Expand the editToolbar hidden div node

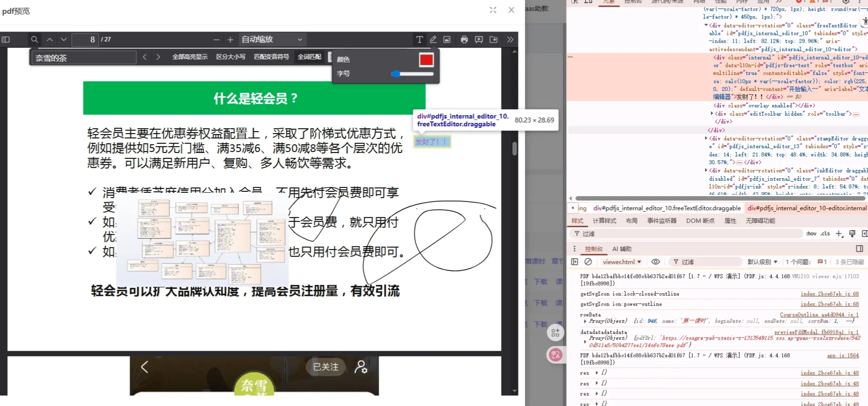pyautogui.click(x=712, y=114)
